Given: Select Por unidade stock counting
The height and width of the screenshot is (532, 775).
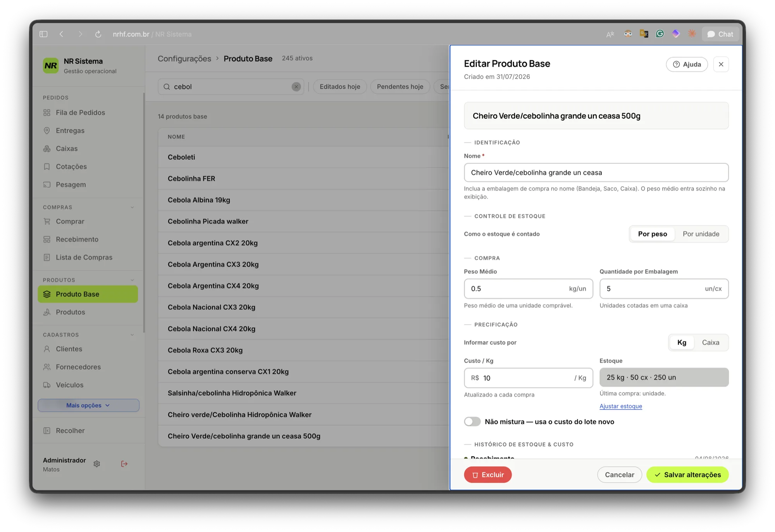Looking at the screenshot, I should coord(701,234).
